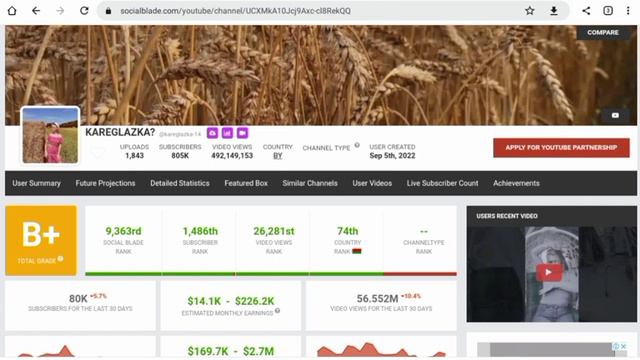The height and width of the screenshot is (360, 640).
Task: Click the B+ total grade box
Action: (x=41, y=240)
